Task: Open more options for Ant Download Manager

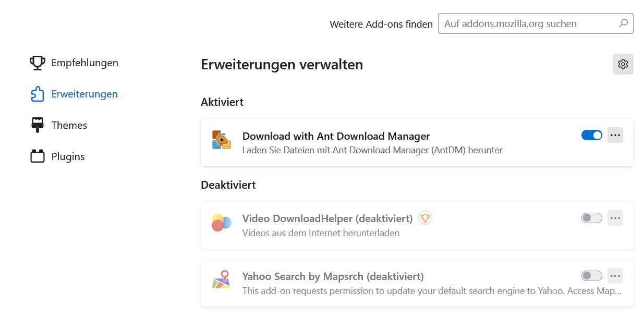Action: coord(615,135)
